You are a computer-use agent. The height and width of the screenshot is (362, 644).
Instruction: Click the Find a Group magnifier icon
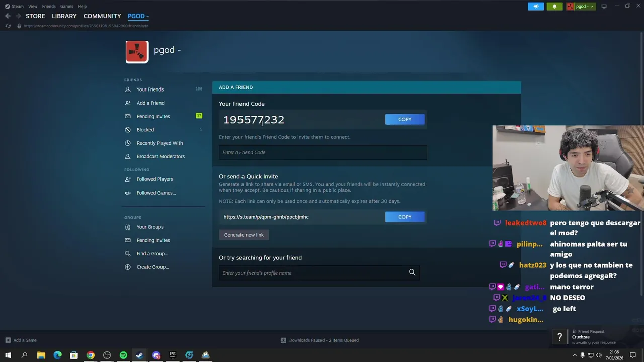tap(127, 254)
